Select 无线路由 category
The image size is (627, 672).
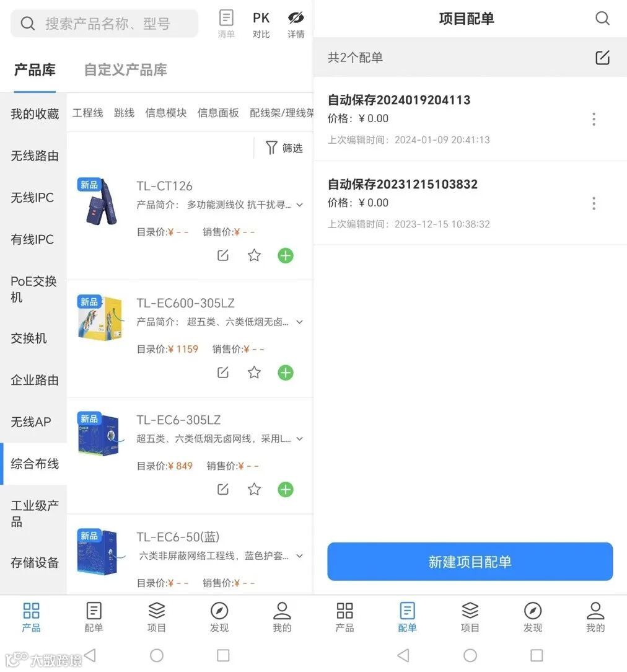[33, 156]
